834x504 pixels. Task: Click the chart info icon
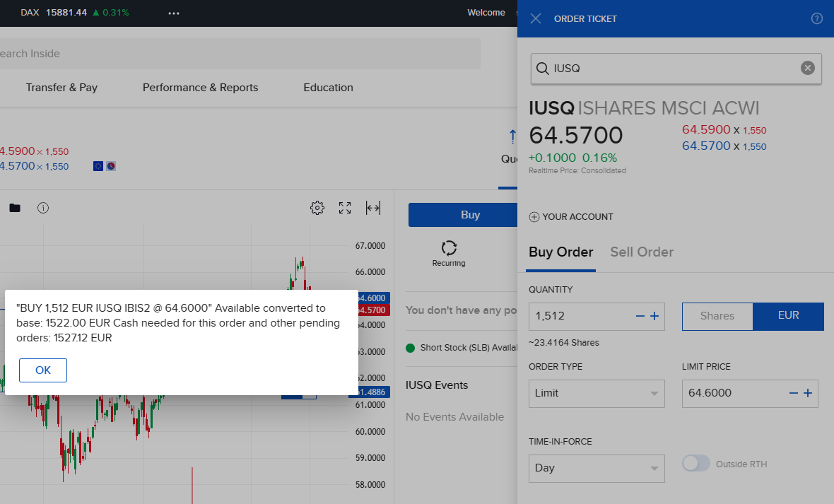click(43, 208)
